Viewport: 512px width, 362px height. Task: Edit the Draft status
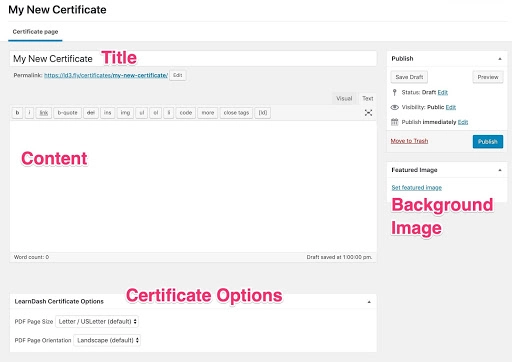(443, 92)
